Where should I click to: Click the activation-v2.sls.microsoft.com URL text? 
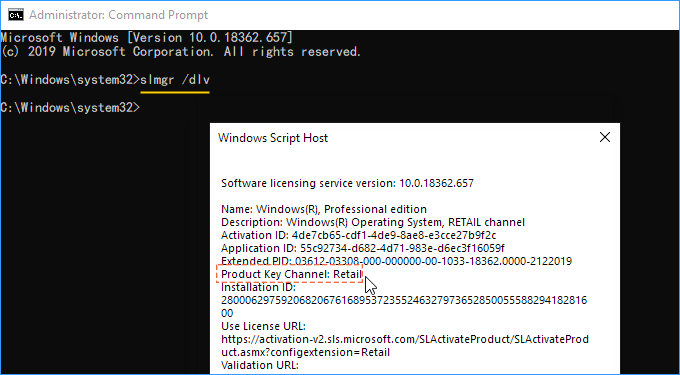(405, 339)
